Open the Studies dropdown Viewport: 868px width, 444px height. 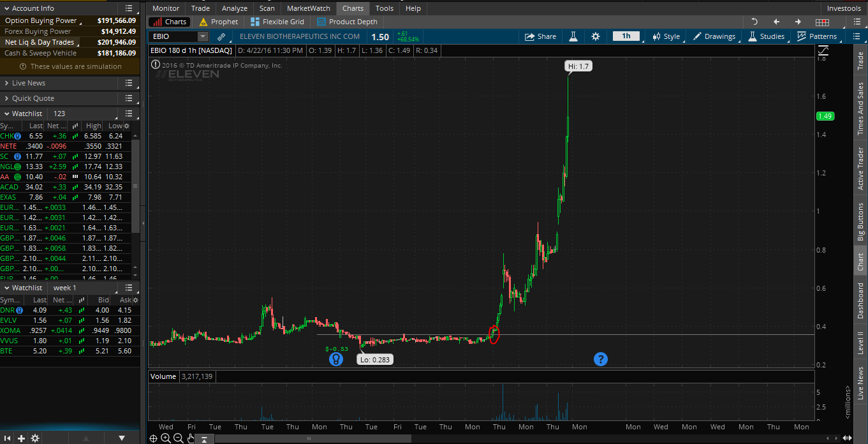[x=767, y=36]
